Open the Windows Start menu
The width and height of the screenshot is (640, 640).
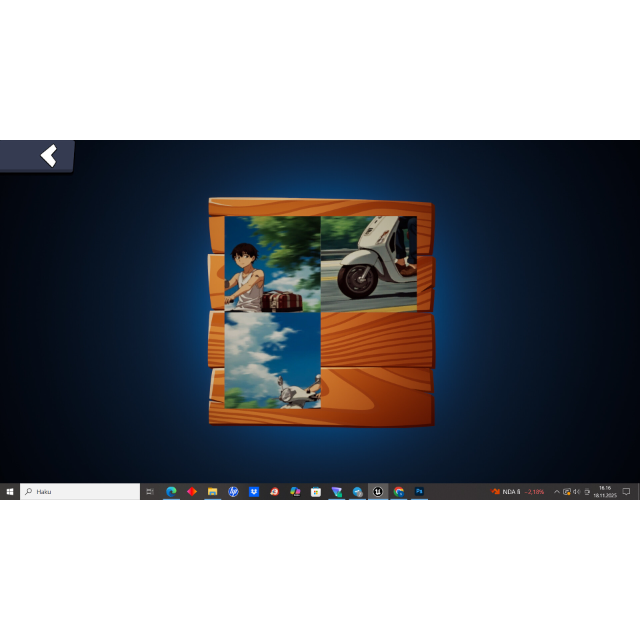[x=10, y=492]
